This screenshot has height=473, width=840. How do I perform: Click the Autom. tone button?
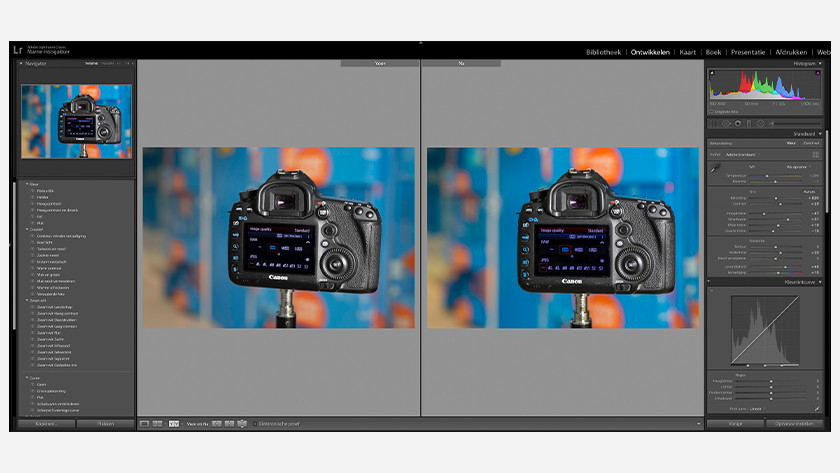click(x=809, y=192)
